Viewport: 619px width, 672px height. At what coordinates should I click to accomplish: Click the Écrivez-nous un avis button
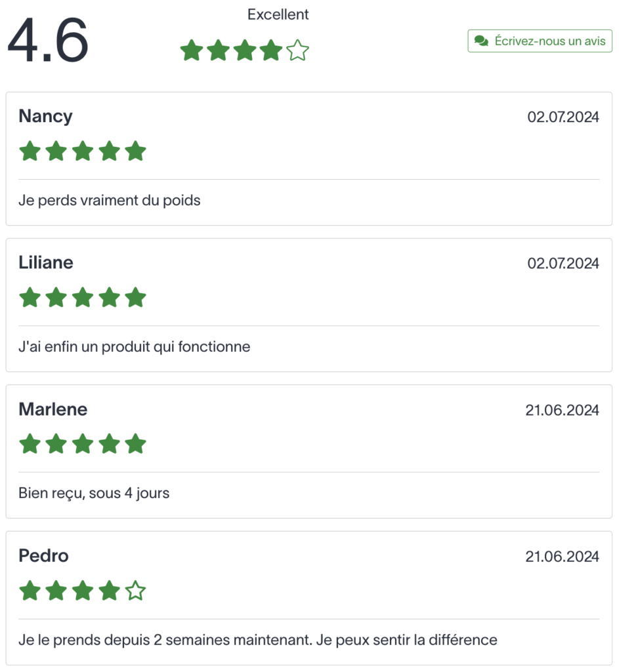(x=540, y=41)
